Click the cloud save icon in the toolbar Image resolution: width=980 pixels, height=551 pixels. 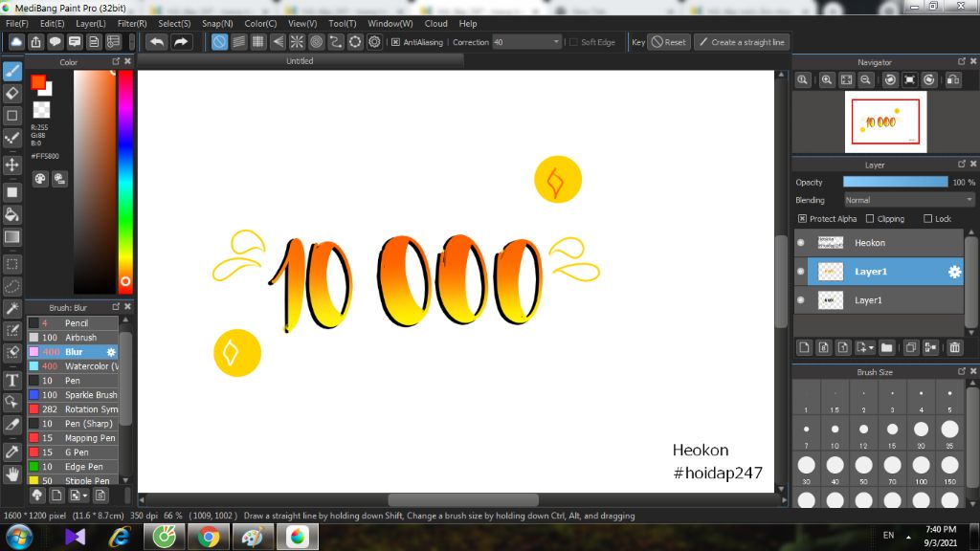pos(16,42)
